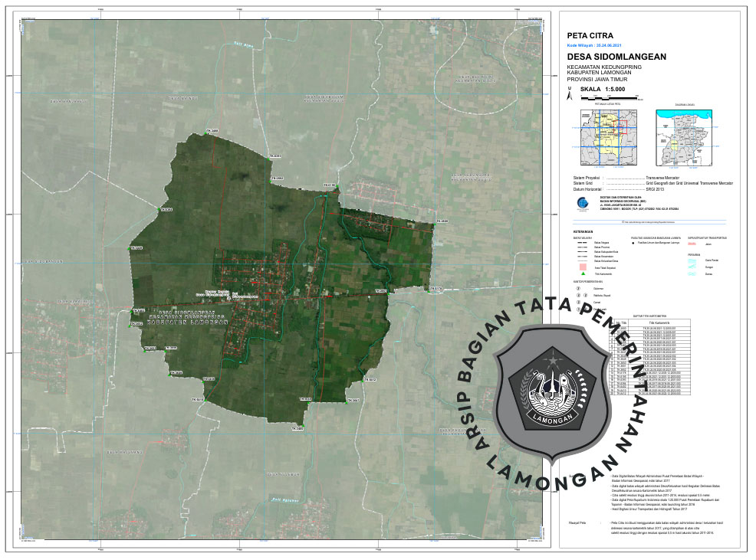Open the Petunjuk Letak Peta inset map
This screenshot has height=560, width=756.
(608, 137)
